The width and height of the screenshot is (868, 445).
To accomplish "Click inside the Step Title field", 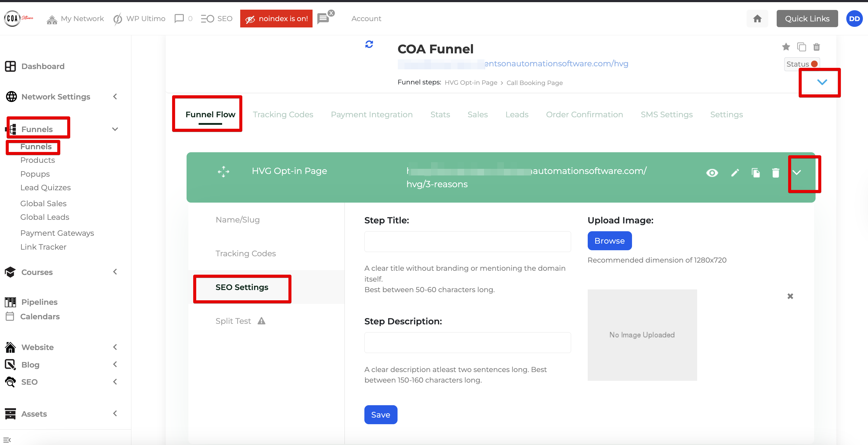I will (x=467, y=241).
